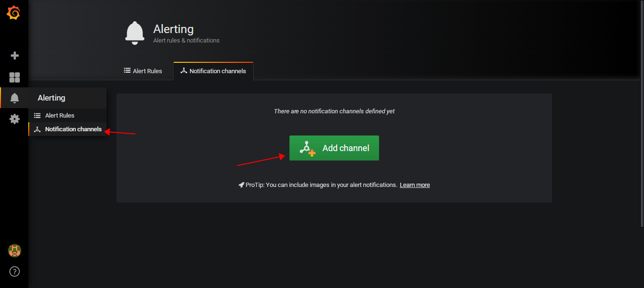The height and width of the screenshot is (288, 644).
Task: Select the Alerting bell icon in sidebar
Action: coord(15,98)
